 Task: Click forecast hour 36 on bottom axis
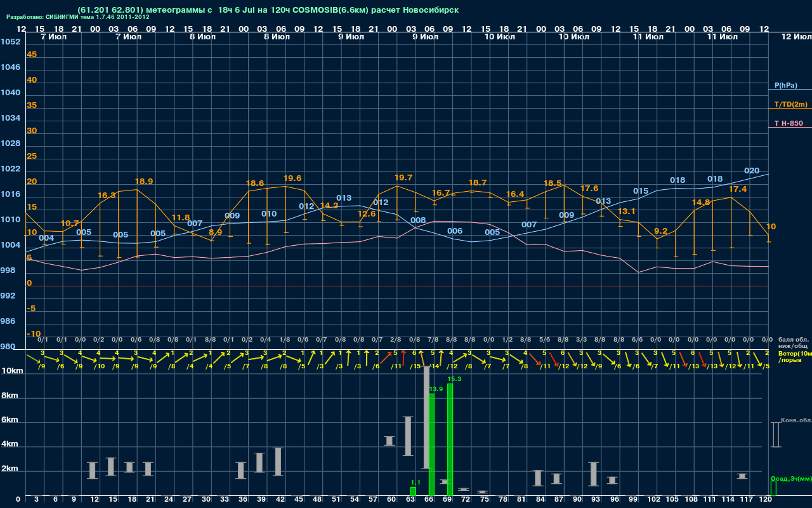tap(243, 500)
